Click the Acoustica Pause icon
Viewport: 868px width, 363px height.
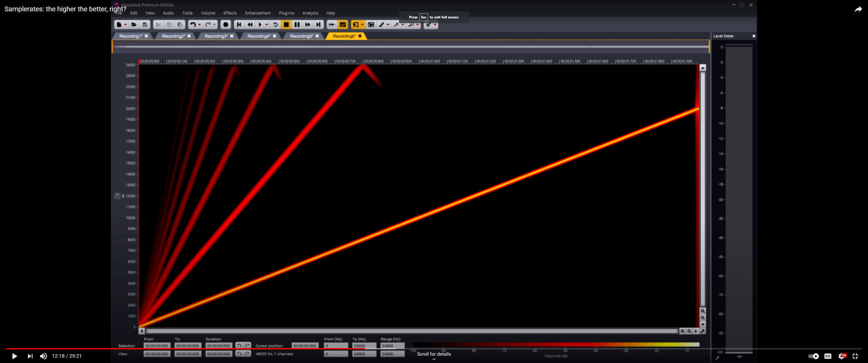click(x=297, y=25)
